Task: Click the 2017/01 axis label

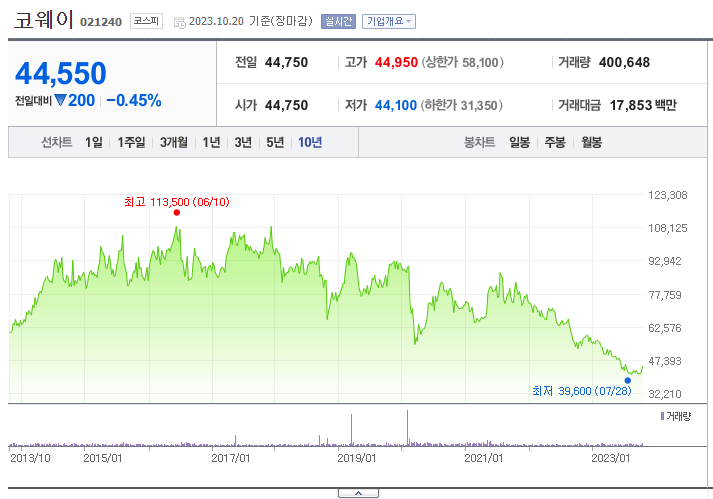Action: pyautogui.click(x=231, y=458)
